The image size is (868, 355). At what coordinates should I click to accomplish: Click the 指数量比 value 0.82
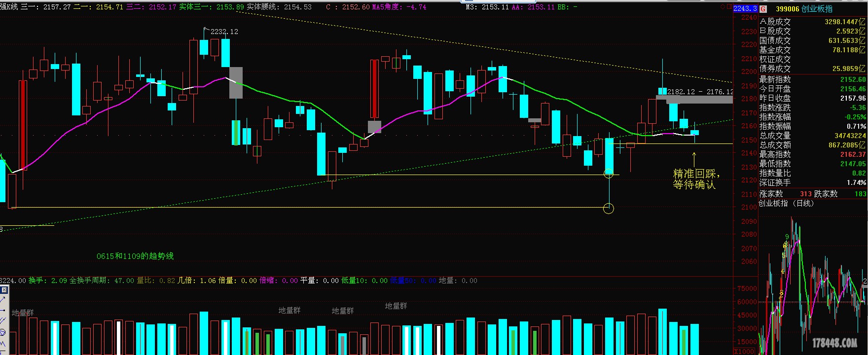pos(859,173)
